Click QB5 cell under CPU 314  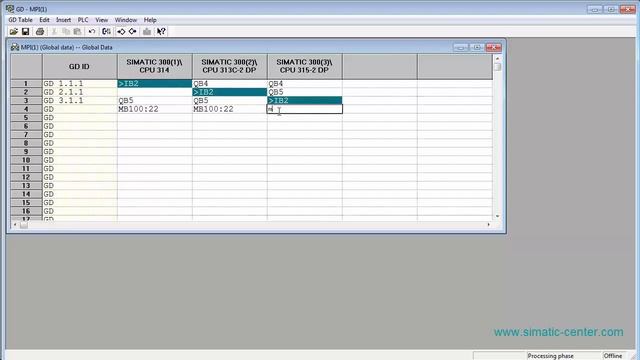(155, 100)
